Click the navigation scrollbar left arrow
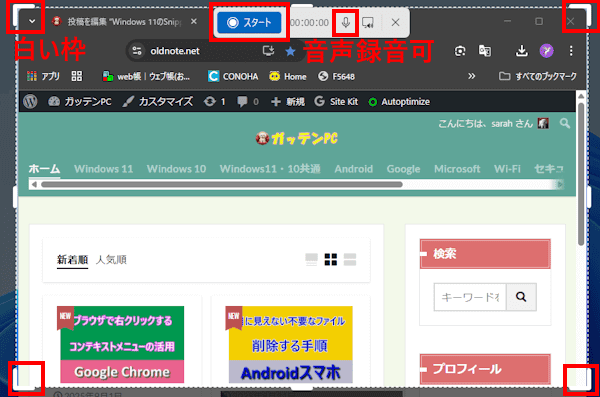This screenshot has height=397, width=600. [34, 185]
